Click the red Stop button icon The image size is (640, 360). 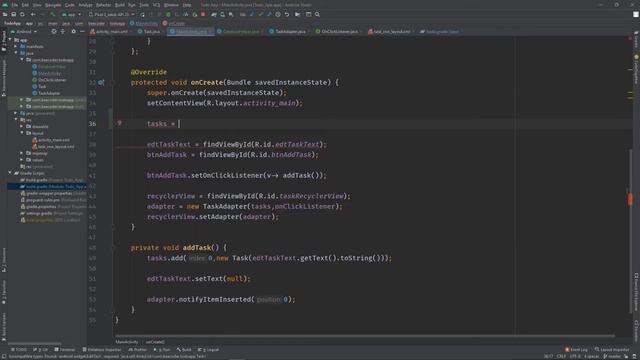pyautogui.click(x=203, y=14)
